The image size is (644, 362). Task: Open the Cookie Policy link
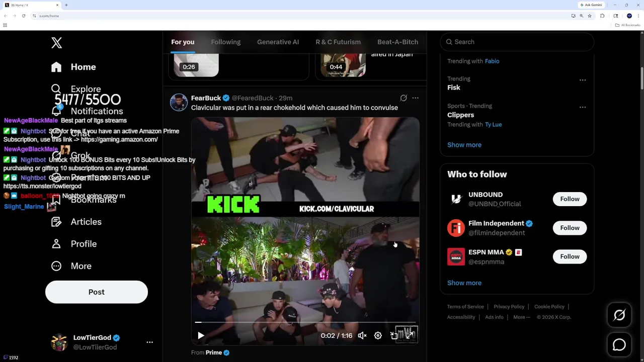click(x=549, y=307)
